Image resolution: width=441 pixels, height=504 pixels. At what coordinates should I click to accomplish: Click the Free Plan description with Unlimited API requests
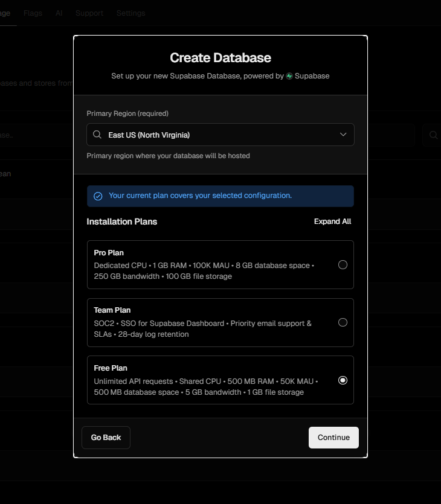(206, 387)
